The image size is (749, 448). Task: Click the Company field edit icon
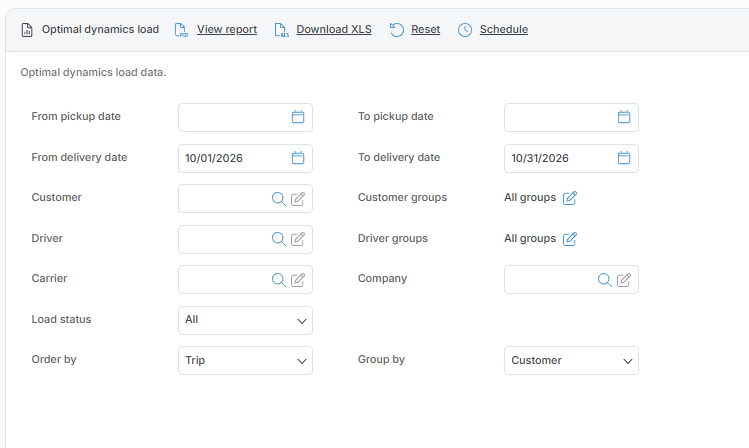[x=624, y=280]
